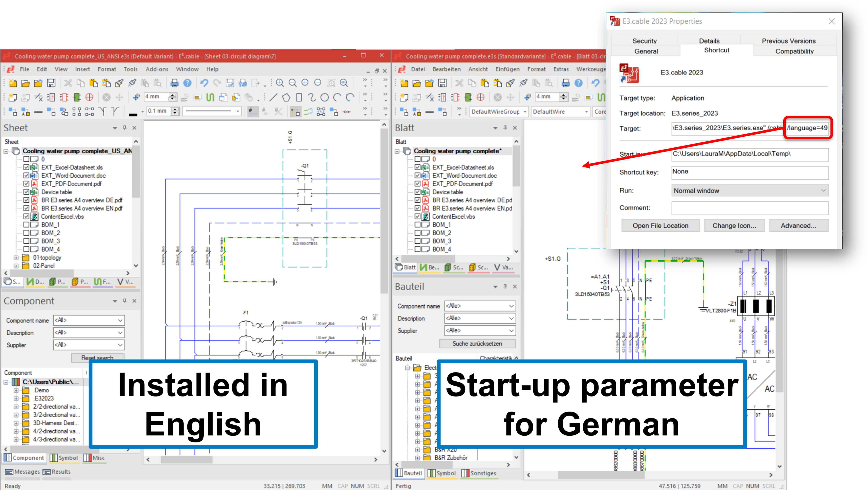Click New project icon in English toolbar
868x490 pixels.
(12, 83)
